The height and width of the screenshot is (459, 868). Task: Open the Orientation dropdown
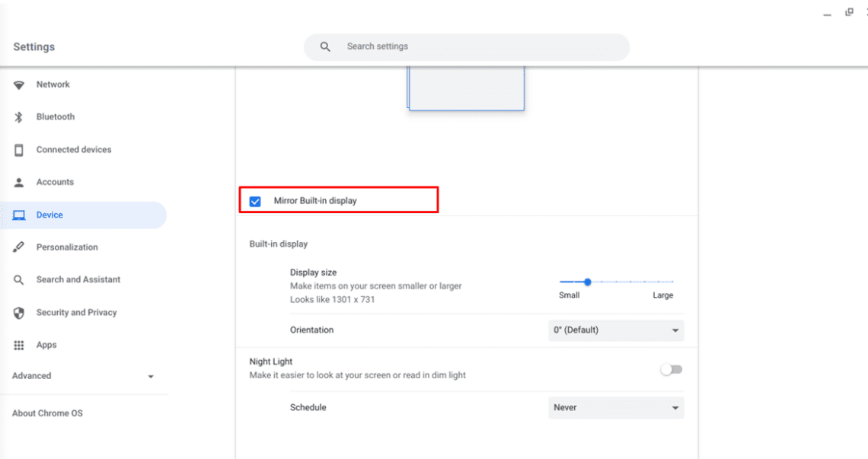615,330
